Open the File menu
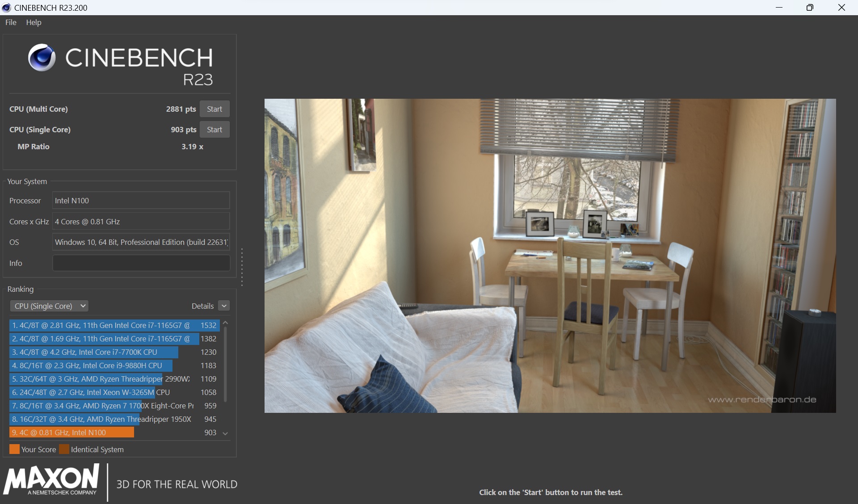Viewport: 858px width, 504px height. pos(11,22)
